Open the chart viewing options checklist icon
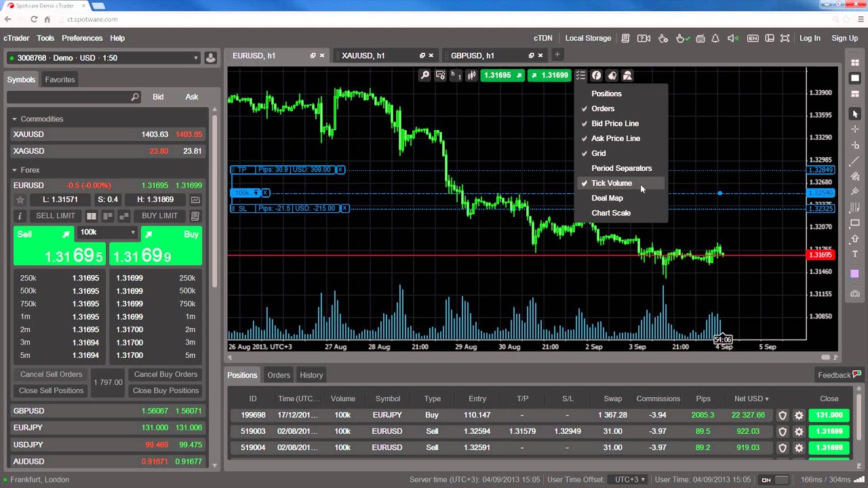The width and height of the screenshot is (868, 488). coord(580,75)
